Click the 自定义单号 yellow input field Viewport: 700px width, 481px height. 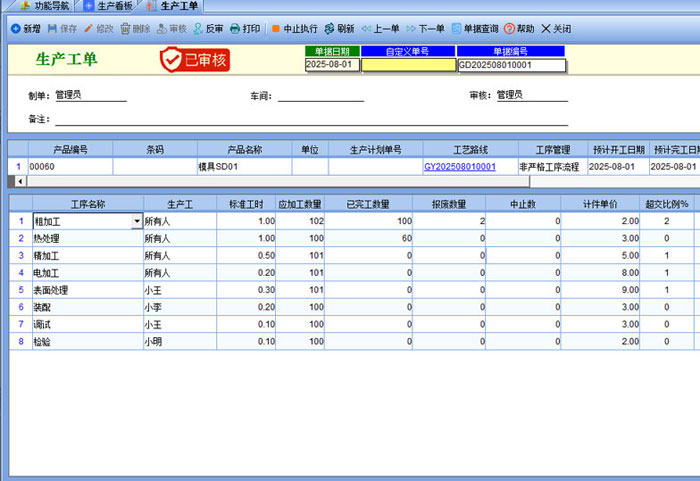point(408,66)
